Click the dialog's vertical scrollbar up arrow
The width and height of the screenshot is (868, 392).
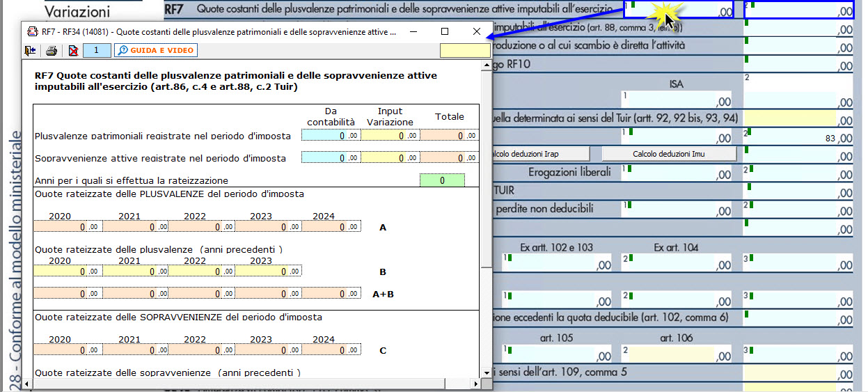pyautogui.click(x=486, y=66)
